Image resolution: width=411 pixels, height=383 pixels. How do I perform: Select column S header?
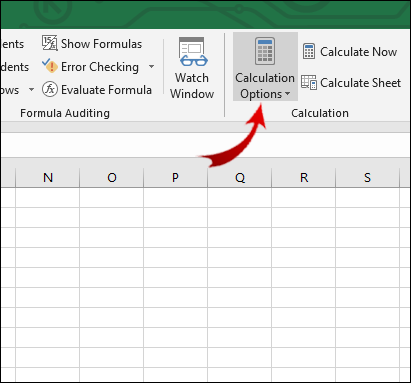point(368,177)
